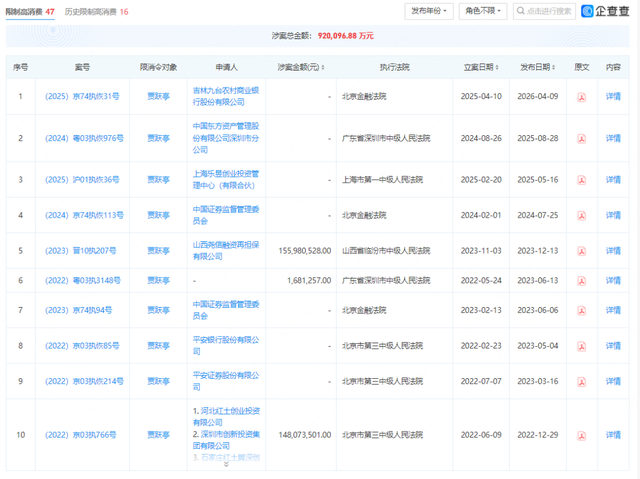The image size is (640, 479).
Task: Open 详情 for case 京03执766号
Action: pos(613,435)
